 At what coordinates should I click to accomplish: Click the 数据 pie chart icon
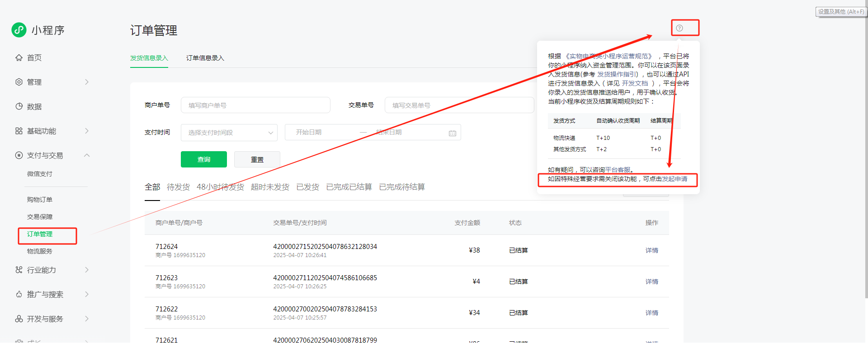click(19, 106)
